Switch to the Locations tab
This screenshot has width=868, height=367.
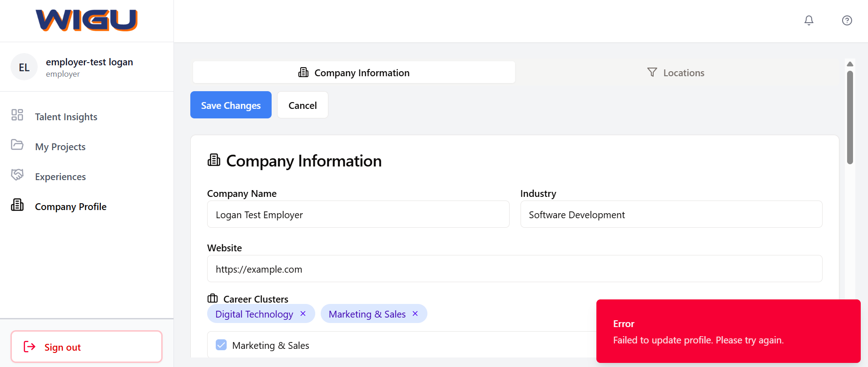[675, 73]
